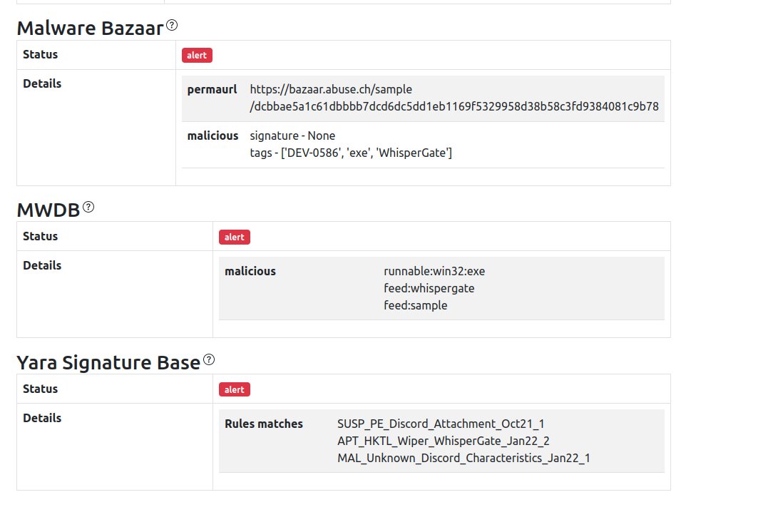
Task: Click the 'malicious' label in Malware Bazaar
Action: pyautogui.click(x=213, y=135)
